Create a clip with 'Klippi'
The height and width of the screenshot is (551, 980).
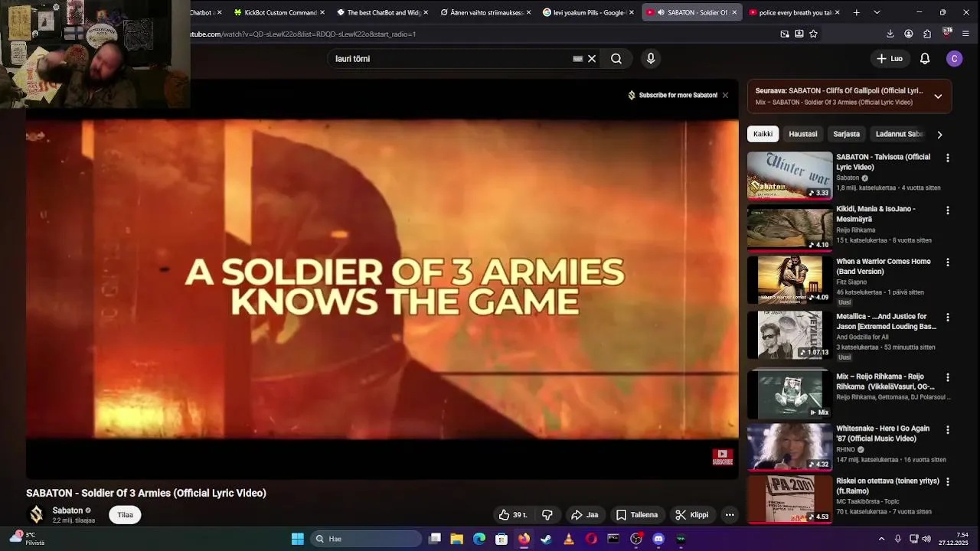[x=691, y=515]
